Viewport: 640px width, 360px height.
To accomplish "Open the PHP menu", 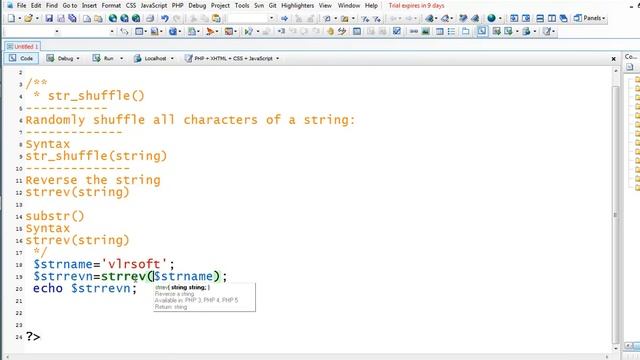I will (x=177, y=6).
